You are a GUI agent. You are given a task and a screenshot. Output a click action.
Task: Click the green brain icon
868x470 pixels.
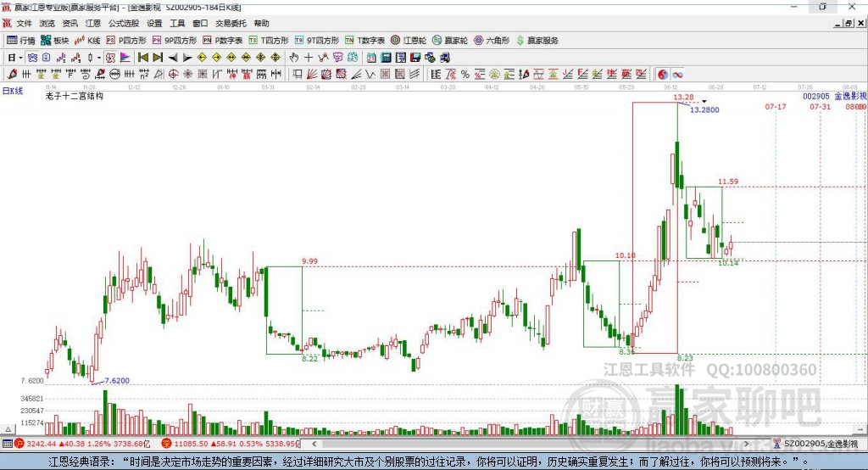[352, 58]
